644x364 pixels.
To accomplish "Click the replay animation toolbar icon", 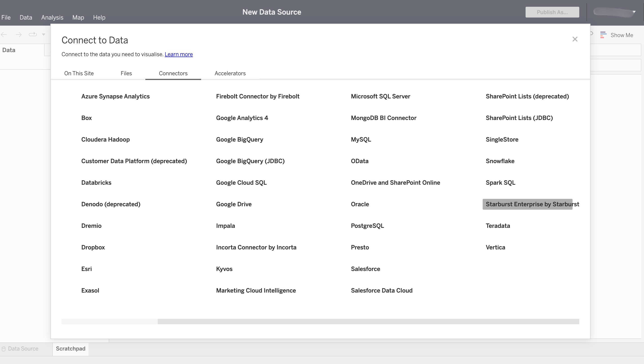I will pos(33,34).
